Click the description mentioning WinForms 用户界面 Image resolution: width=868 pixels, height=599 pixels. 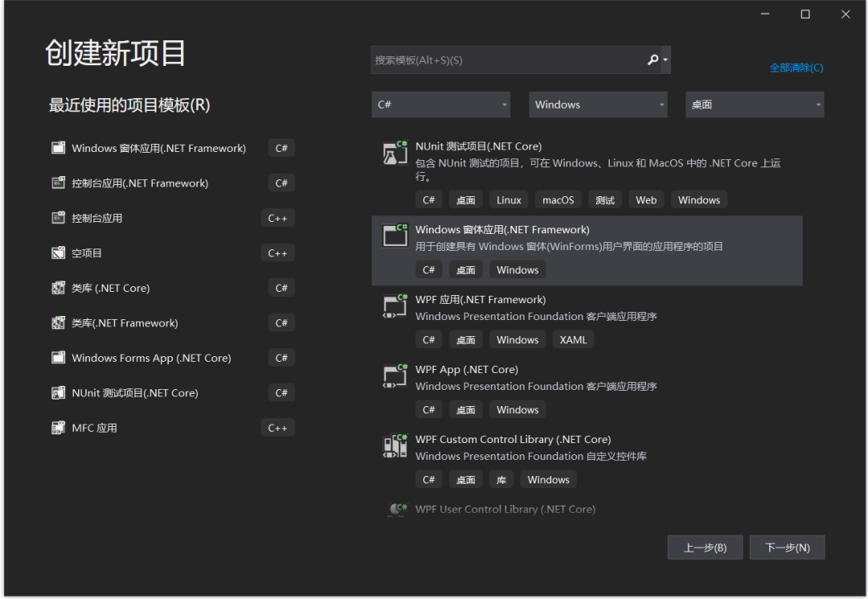pos(569,246)
